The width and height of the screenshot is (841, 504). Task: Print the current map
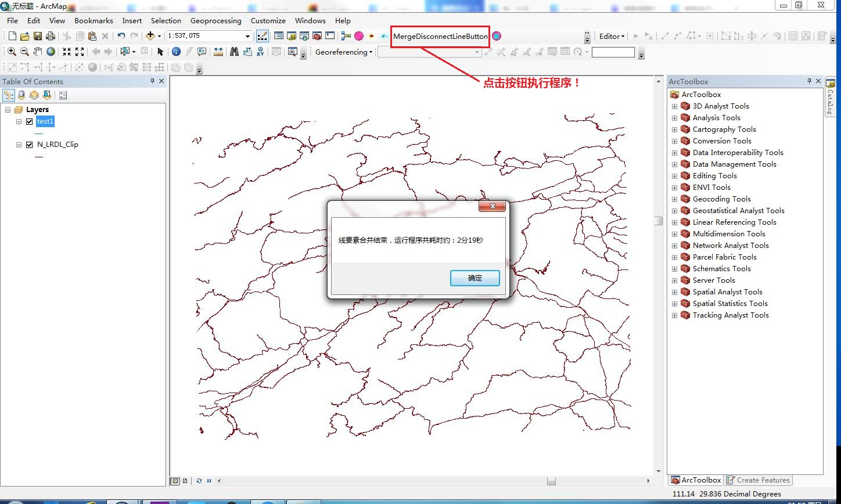point(51,36)
